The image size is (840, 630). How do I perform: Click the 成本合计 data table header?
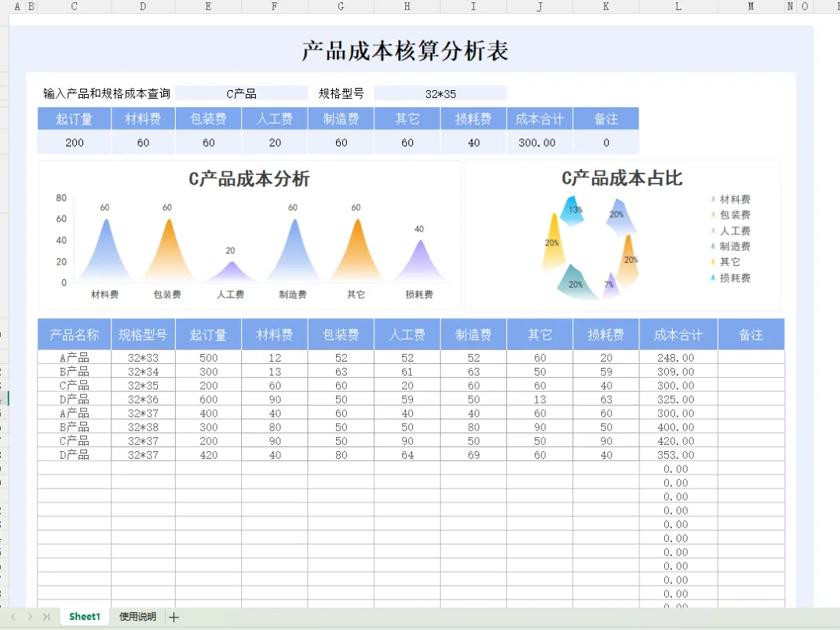tap(678, 334)
